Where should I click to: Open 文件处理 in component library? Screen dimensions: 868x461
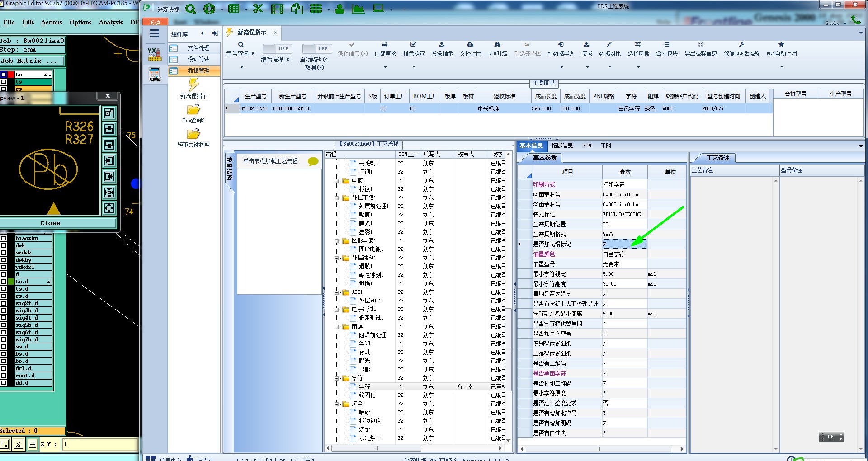(194, 48)
